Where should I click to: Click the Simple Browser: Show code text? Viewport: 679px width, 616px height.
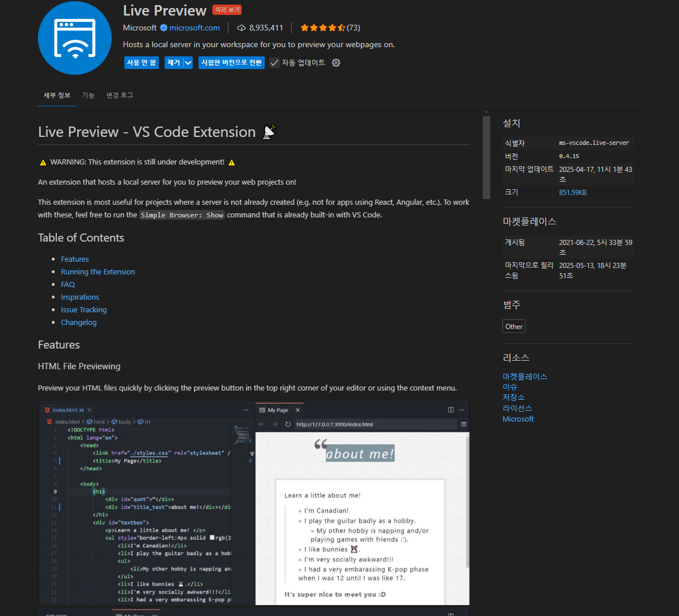coord(182,215)
